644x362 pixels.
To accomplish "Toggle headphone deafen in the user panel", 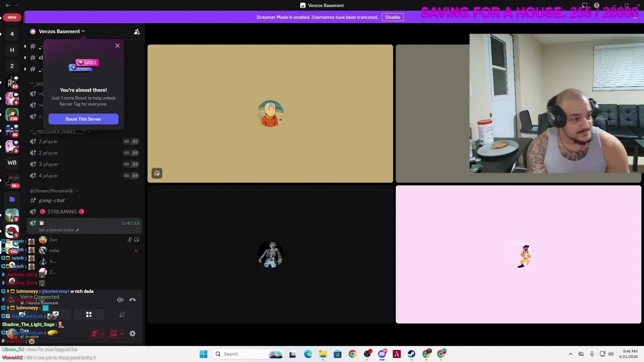I will (113, 333).
